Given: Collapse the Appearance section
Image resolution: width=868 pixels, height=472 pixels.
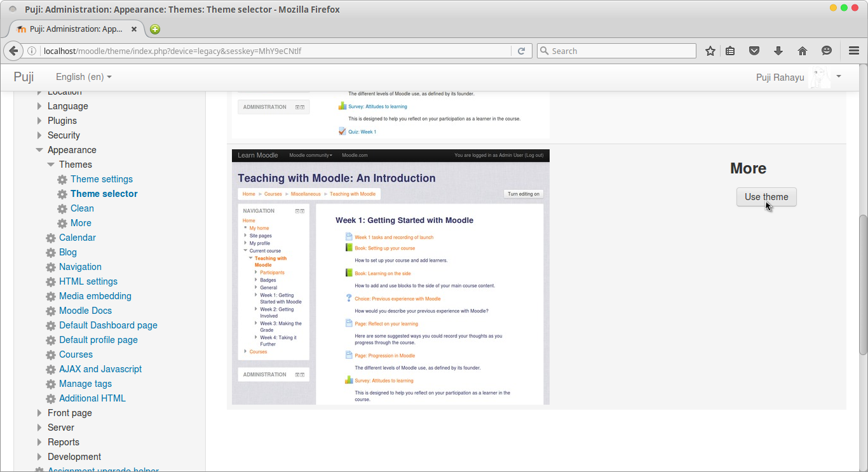Looking at the screenshot, I should point(39,150).
